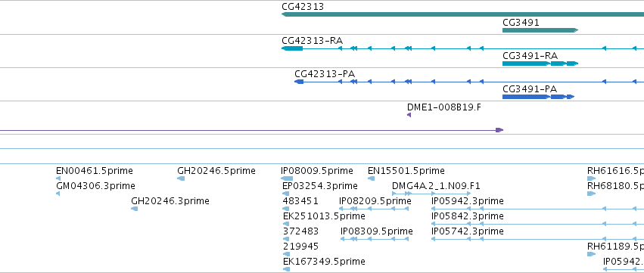Select the IP08009.5prime EST block
644x273 pixels.
[x=287, y=178]
